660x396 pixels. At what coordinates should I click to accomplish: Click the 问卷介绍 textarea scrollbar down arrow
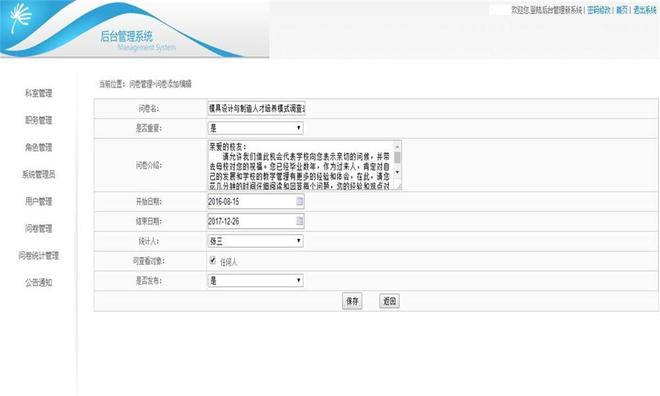pos(397,172)
